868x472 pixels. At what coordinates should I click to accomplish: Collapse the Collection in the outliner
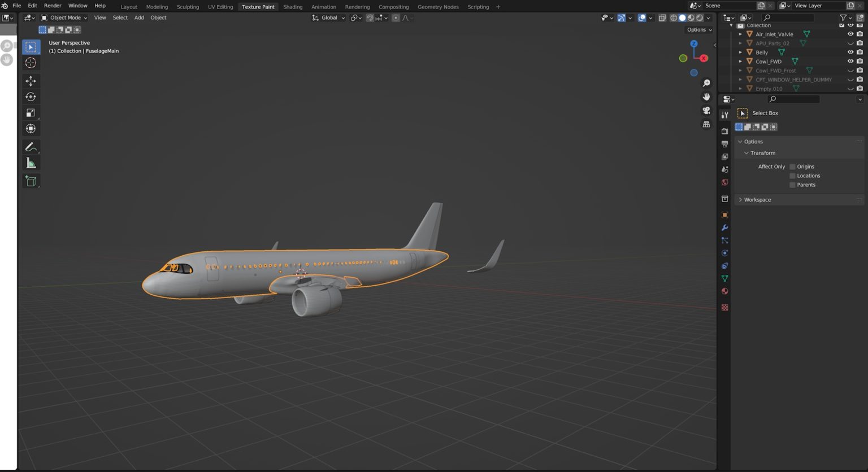coord(732,25)
